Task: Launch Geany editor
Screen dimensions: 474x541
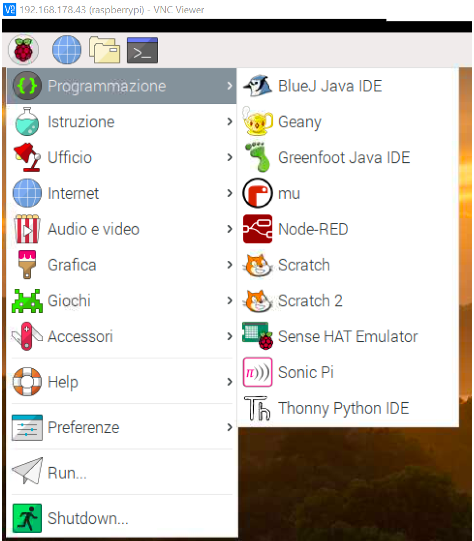Action: pyautogui.click(x=348, y=122)
